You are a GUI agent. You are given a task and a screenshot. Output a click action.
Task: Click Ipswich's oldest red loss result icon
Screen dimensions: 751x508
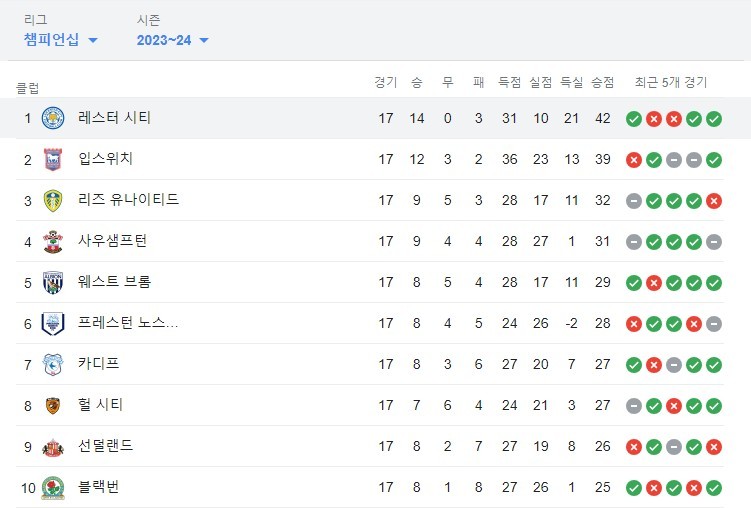(634, 160)
